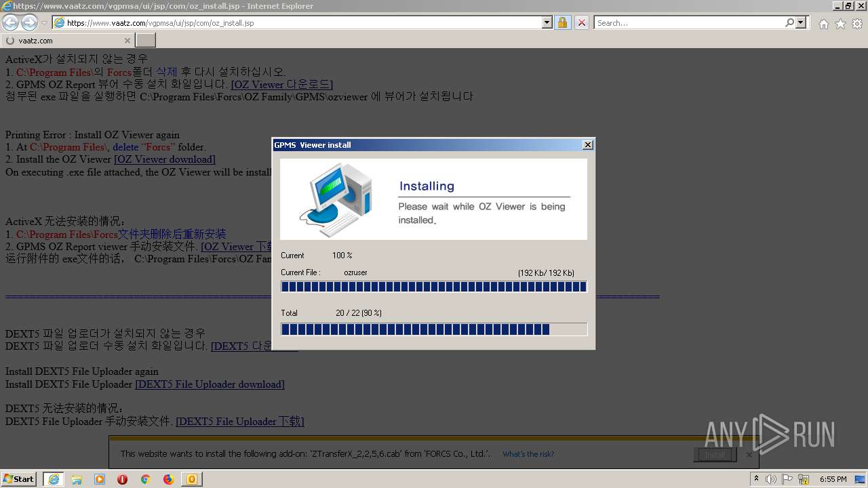Launch Google Chrome from the taskbar

click(x=146, y=479)
